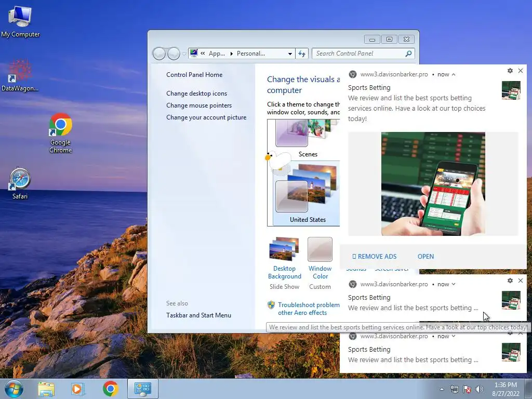Viewport: 532px width, 399px height.
Task: Show hidden system tray icons
Action: (x=442, y=389)
